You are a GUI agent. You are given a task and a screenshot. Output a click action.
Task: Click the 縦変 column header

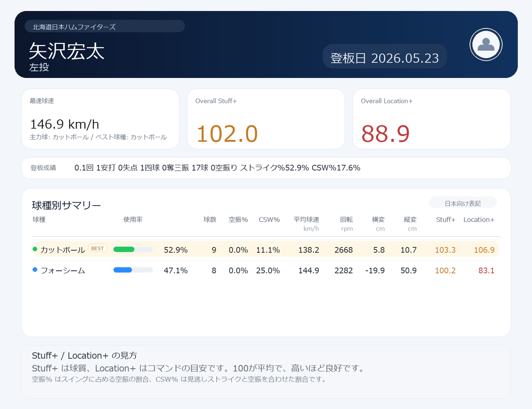point(410,220)
